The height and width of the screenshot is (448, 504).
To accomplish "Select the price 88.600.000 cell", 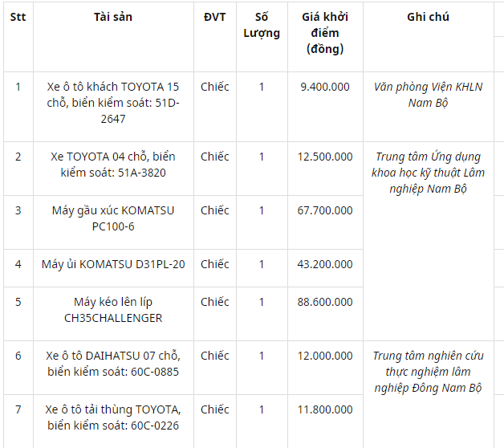I will (x=325, y=302).
